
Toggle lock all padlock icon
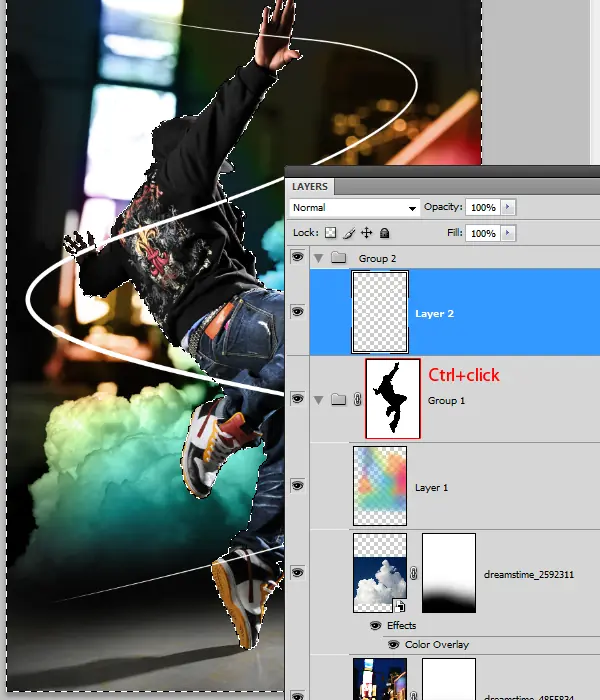[384, 233]
